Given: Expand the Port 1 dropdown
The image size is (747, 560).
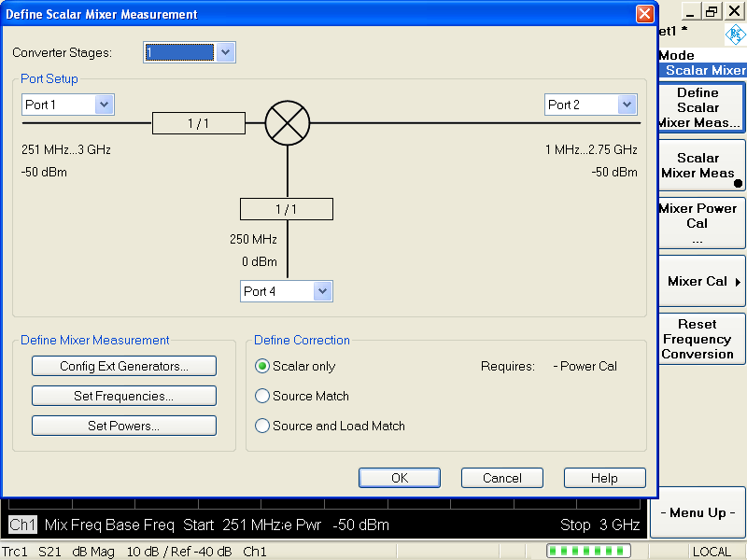Looking at the screenshot, I should coord(104,105).
